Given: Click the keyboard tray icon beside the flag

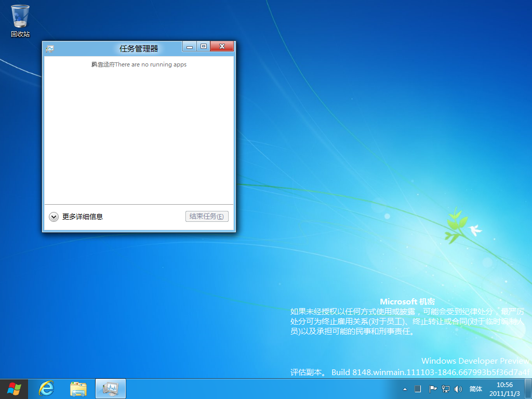Looking at the screenshot, I should 418,389.
